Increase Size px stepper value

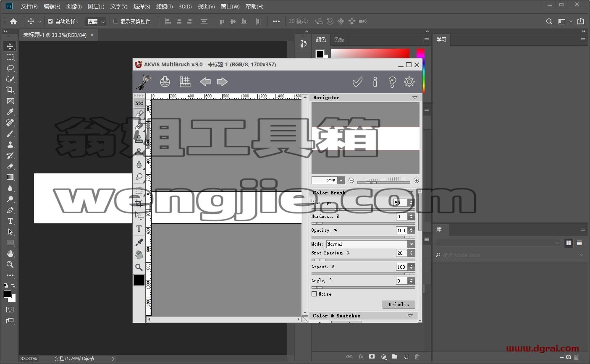[412, 201]
